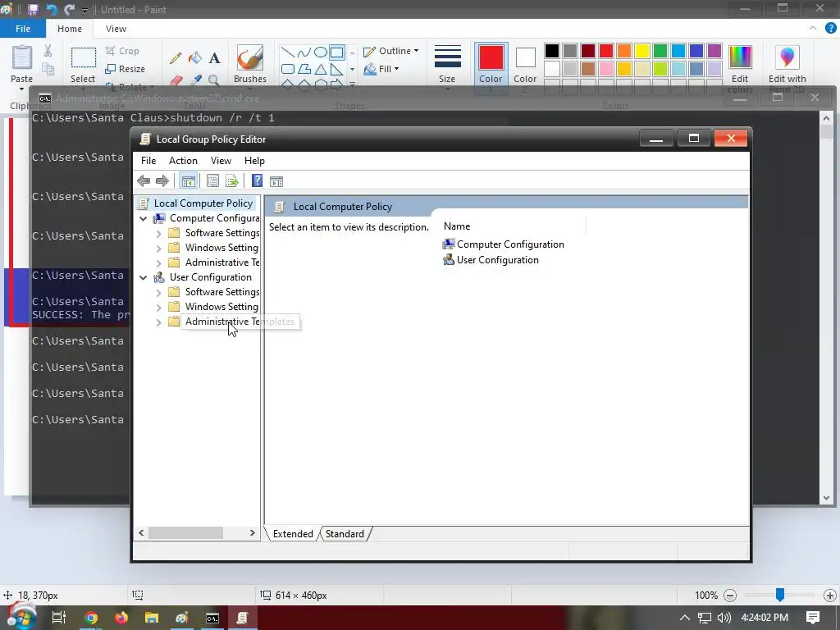Image resolution: width=840 pixels, height=630 pixels.
Task: Open the File menu in Group Policy Editor
Action: pyautogui.click(x=148, y=161)
